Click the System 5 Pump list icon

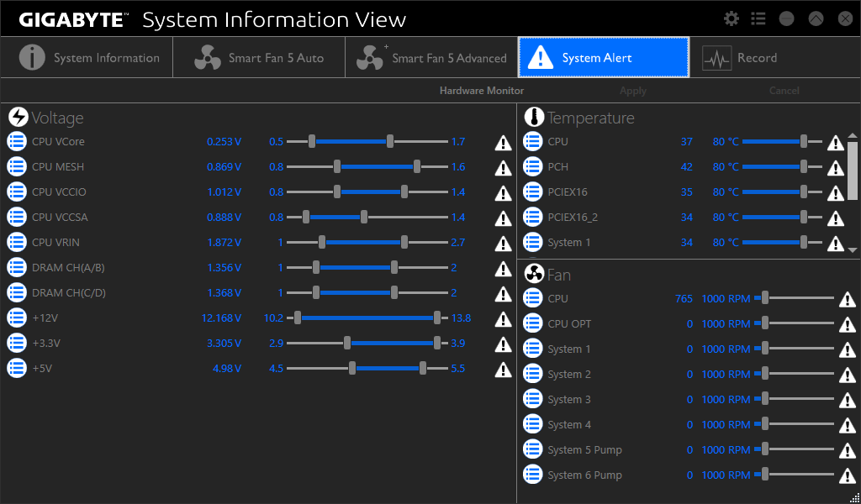[532, 449]
